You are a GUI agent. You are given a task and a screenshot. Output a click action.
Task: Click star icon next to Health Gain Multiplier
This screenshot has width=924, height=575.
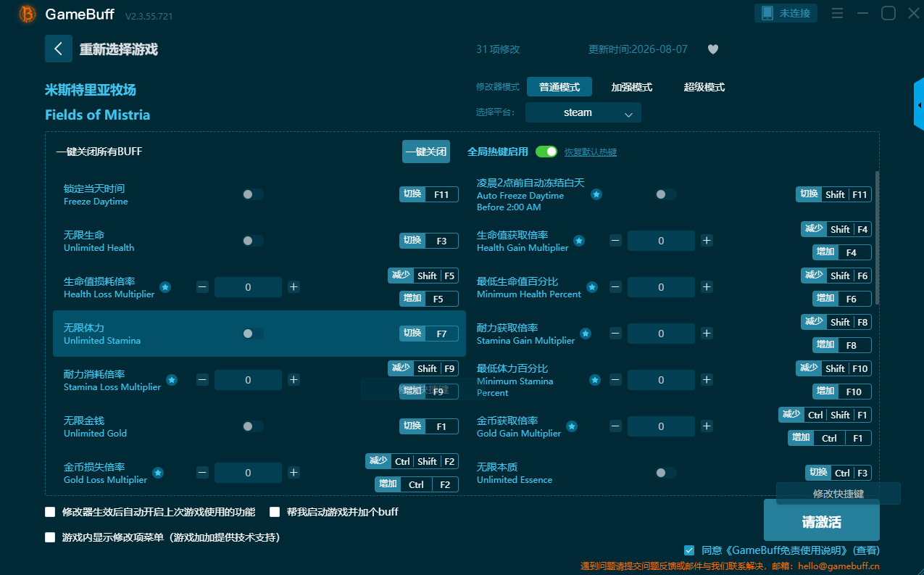(x=579, y=241)
